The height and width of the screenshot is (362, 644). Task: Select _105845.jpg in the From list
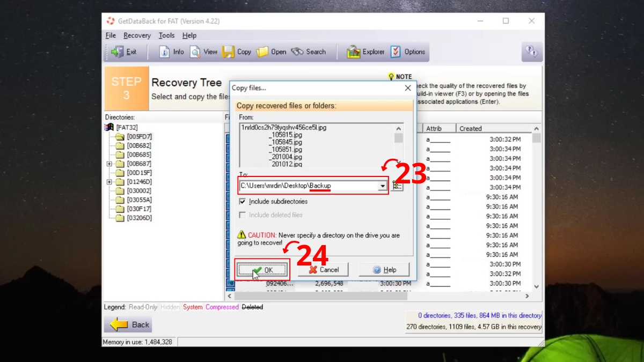click(x=285, y=143)
